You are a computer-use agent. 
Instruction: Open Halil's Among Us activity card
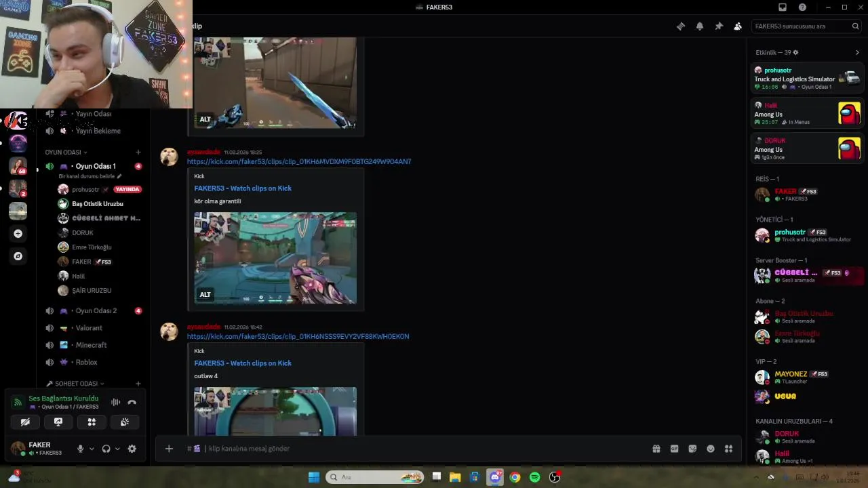tap(807, 114)
